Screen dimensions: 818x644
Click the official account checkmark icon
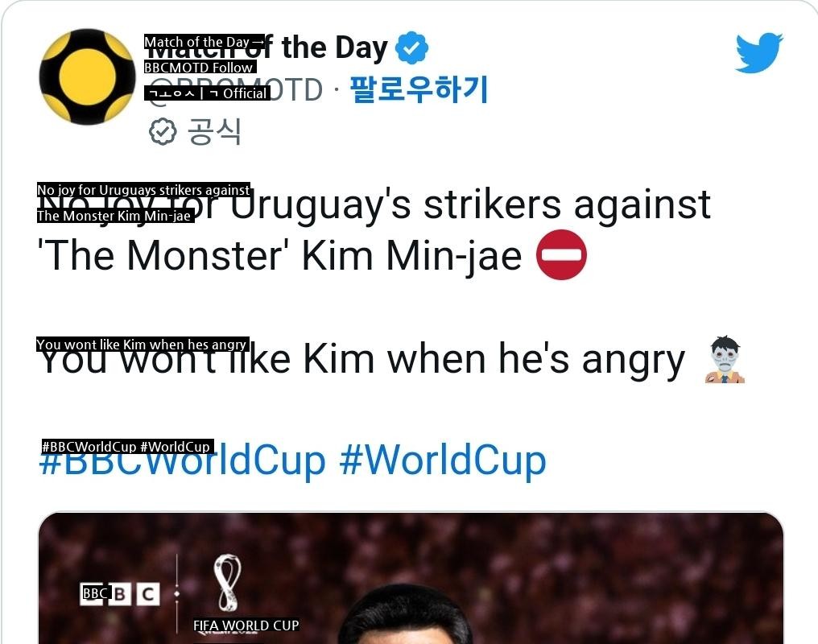click(163, 131)
